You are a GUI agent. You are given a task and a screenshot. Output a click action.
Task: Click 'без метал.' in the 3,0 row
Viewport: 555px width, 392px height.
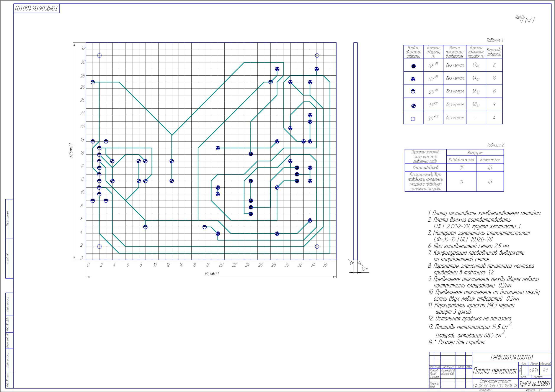[455, 118]
